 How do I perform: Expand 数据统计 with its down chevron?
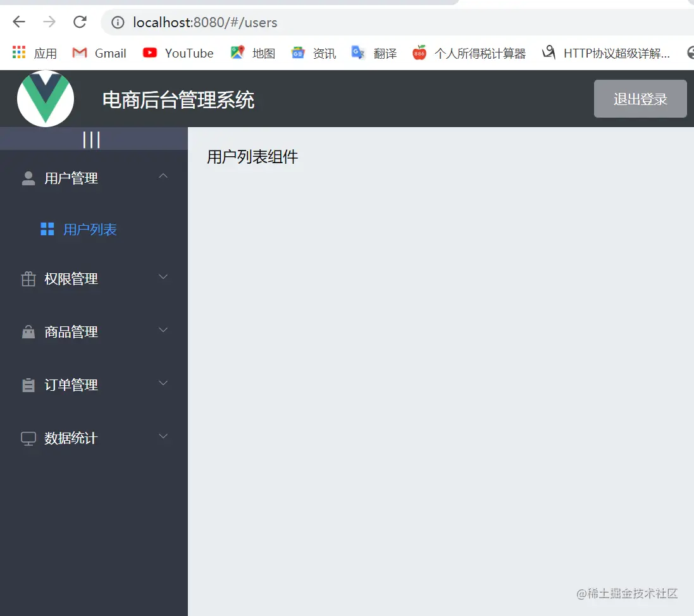[163, 436]
